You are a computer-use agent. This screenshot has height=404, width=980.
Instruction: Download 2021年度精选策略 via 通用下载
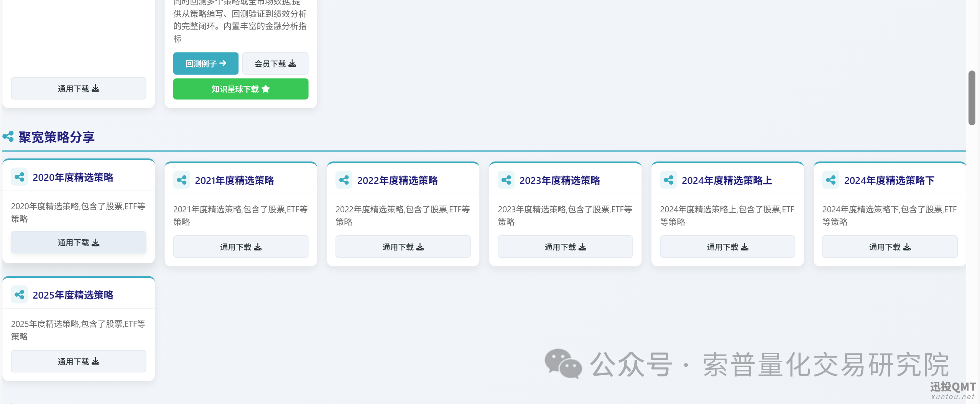(x=241, y=246)
